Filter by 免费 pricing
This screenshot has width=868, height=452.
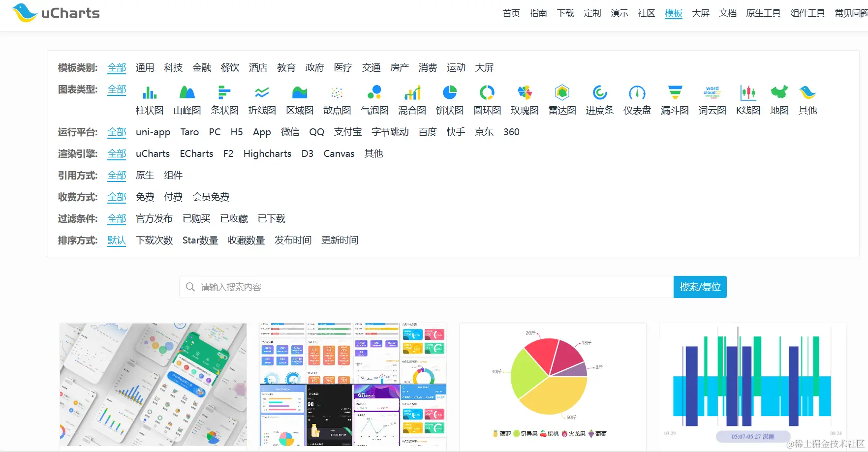point(145,197)
